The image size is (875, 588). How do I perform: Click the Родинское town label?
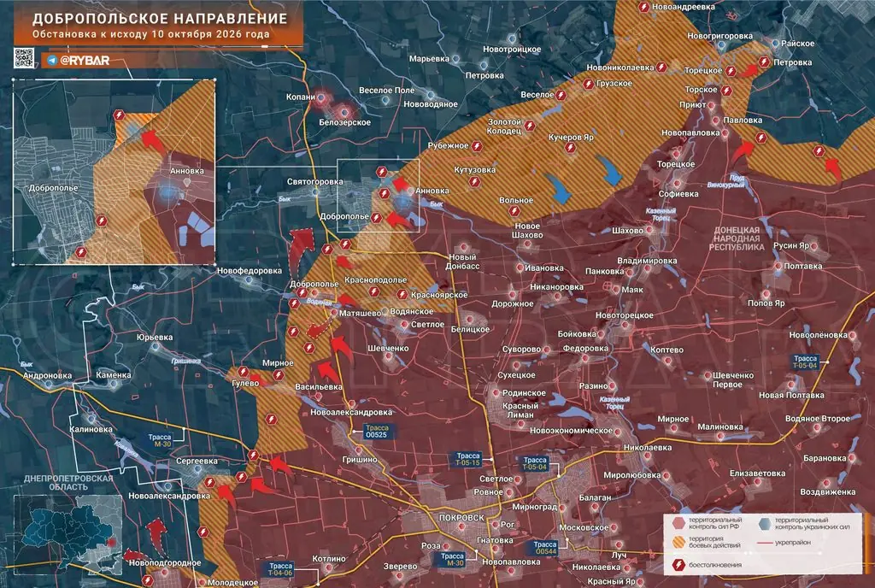524,393
